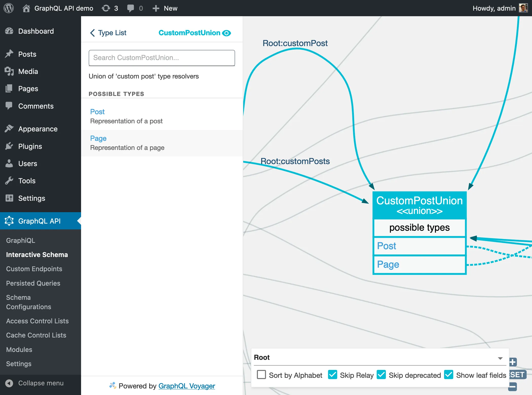Zoom out with the minus button
The width and height of the screenshot is (532, 395).
(x=513, y=387)
